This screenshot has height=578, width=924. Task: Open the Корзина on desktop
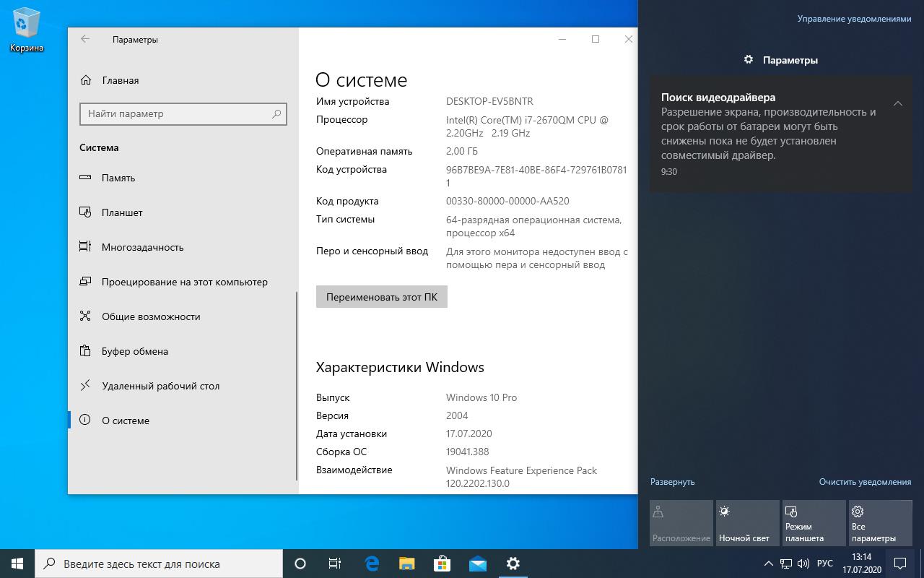tap(26, 22)
